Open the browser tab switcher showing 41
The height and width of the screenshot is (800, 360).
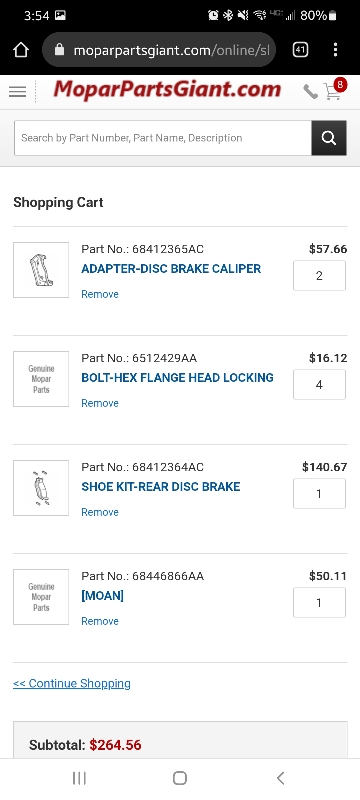[x=300, y=49]
